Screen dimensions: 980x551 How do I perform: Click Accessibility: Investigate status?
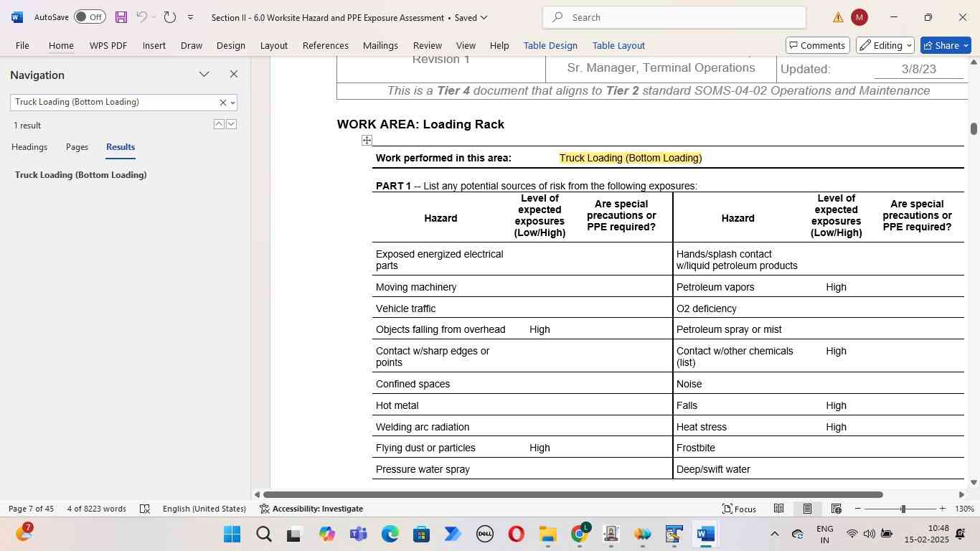coord(311,509)
